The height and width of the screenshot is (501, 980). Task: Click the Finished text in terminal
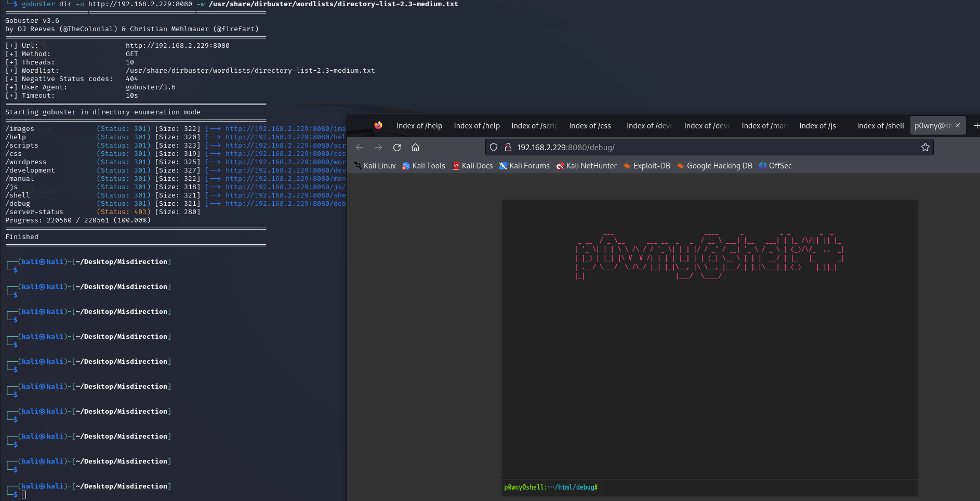[22, 237]
